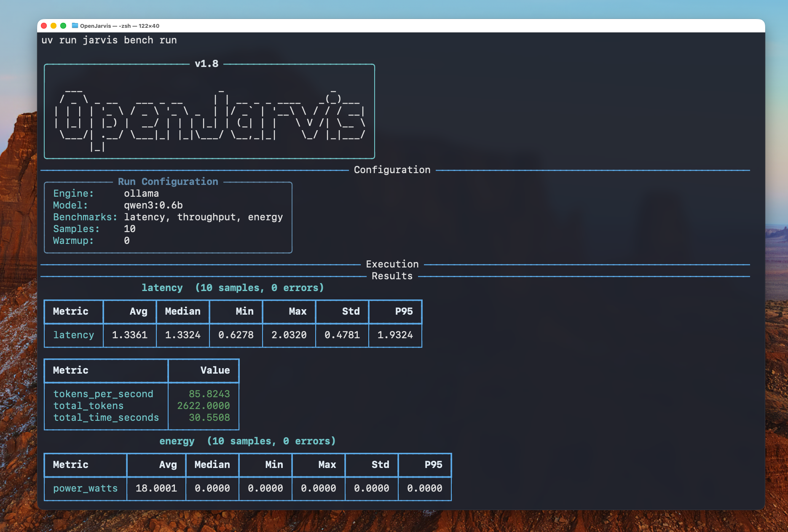Click the folder icon in the title bar
This screenshot has height=532, width=788.
click(75, 26)
